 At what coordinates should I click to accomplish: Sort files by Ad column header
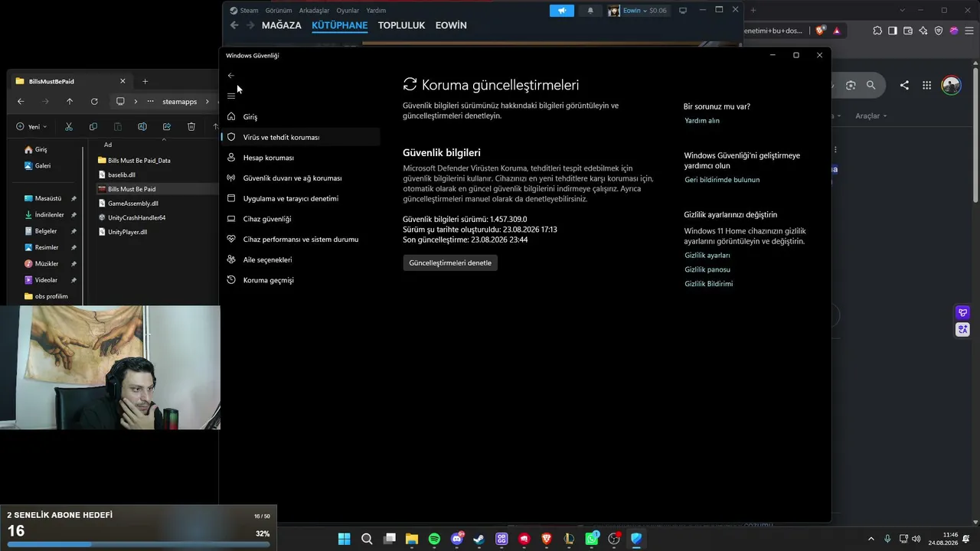[108, 145]
